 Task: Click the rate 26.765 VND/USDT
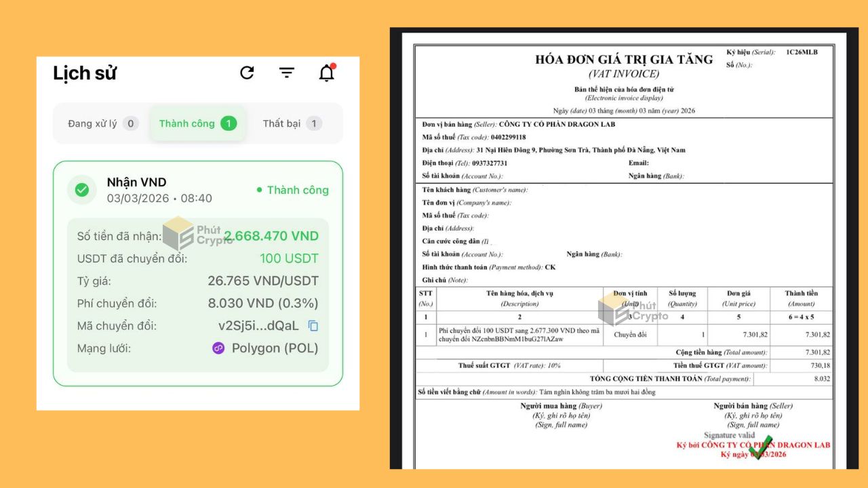pyautogui.click(x=263, y=281)
